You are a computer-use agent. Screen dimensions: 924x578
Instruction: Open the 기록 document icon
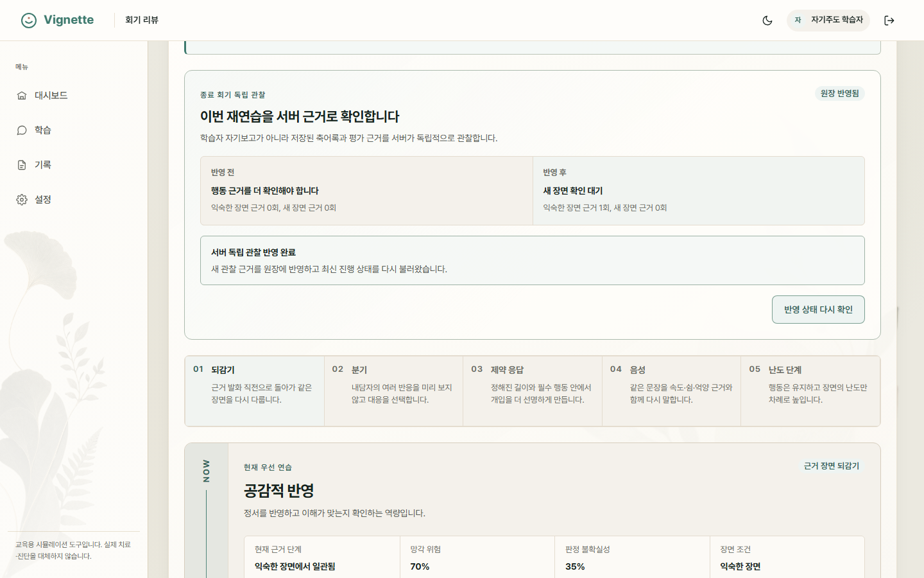tap(22, 165)
